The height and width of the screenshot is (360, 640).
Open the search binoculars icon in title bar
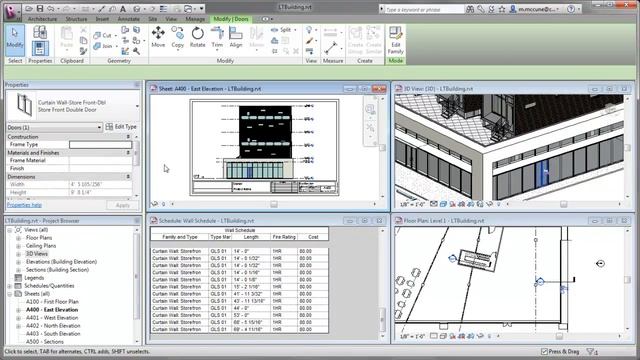coord(470,9)
